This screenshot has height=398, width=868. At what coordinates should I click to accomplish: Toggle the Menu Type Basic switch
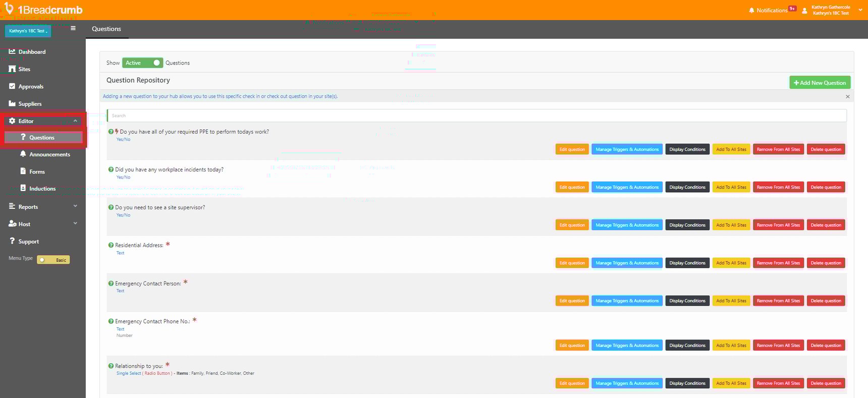[53, 260]
